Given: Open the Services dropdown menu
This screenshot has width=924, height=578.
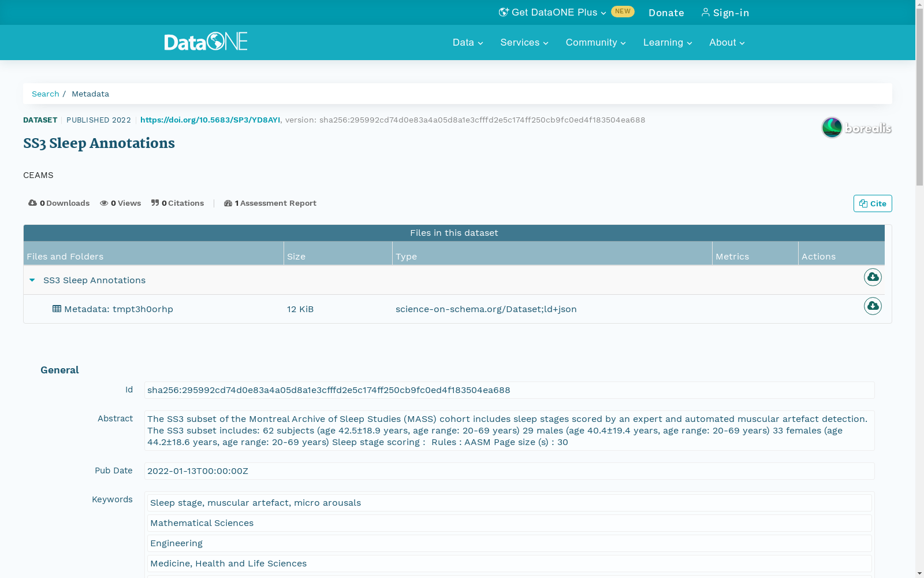Looking at the screenshot, I should coord(524,42).
